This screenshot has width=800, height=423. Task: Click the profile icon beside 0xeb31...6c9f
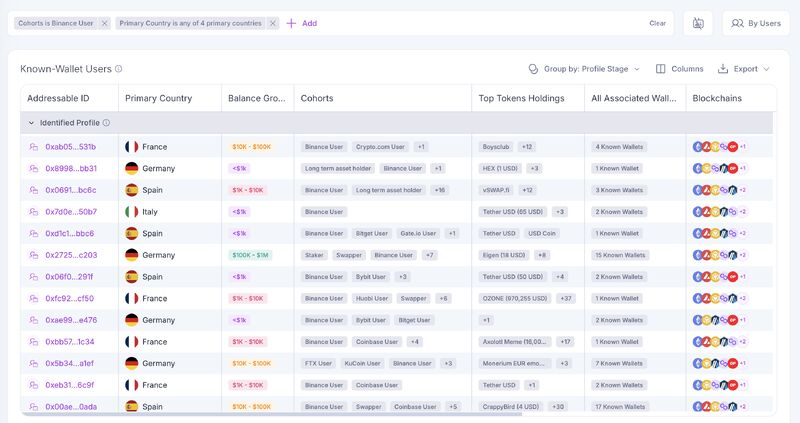click(34, 385)
